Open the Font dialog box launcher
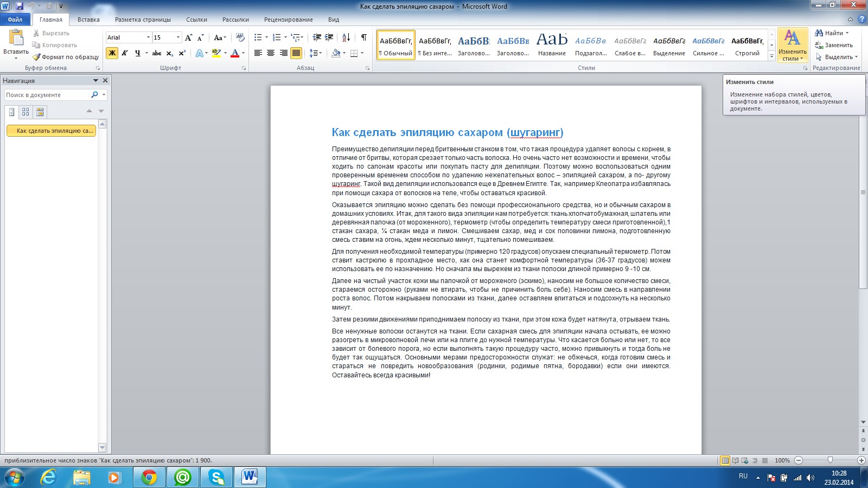The height and width of the screenshot is (488, 868). point(244,68)
